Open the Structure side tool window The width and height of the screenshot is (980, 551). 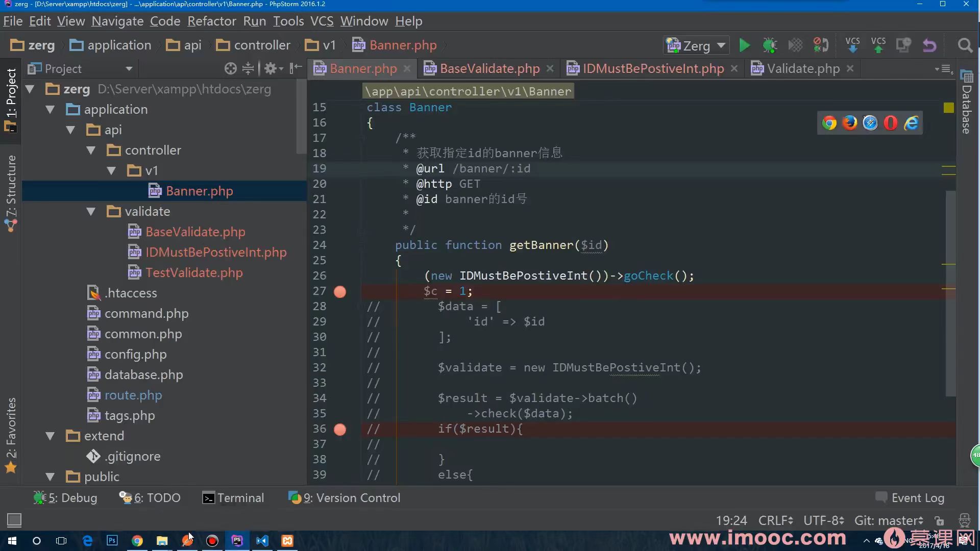pos(11,193)
